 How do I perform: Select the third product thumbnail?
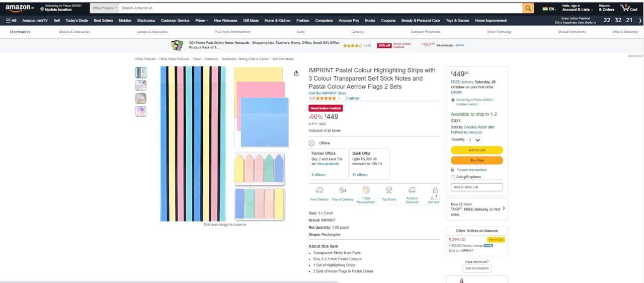[141, 99]
